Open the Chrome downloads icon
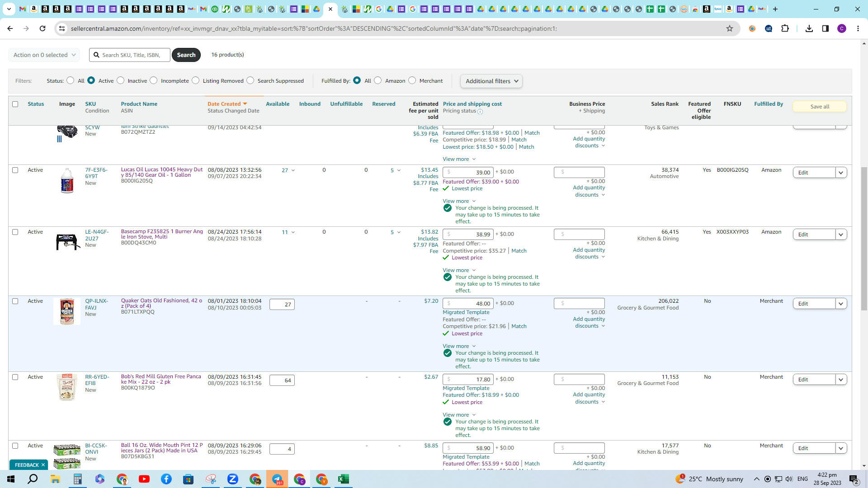This screenshot has height=488, width=868. pos(809,28)
